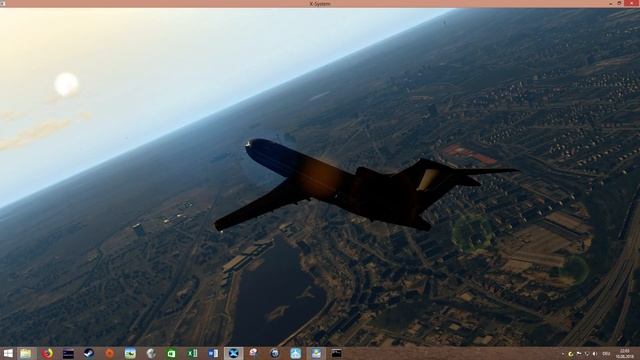The image size is (640, 360).
Task: Open the network status tray icon
Action: tap(587, 354)
